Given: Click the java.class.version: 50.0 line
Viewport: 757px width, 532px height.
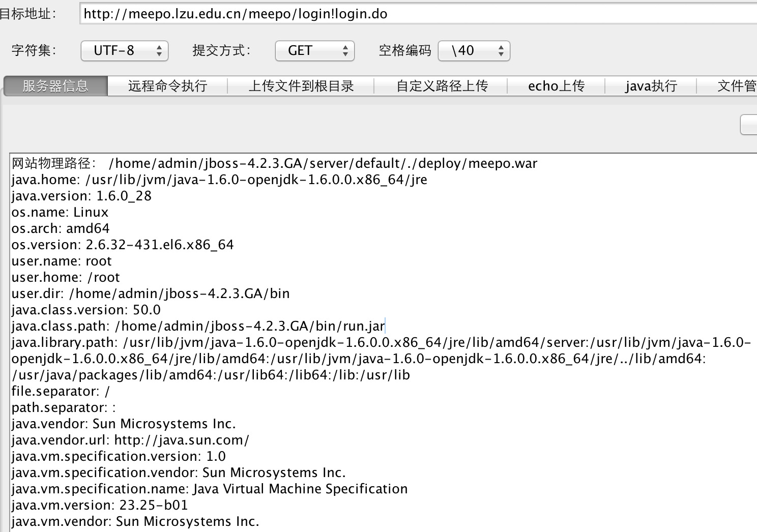Looking at the screenshot, I should click(x=86, y=310).
